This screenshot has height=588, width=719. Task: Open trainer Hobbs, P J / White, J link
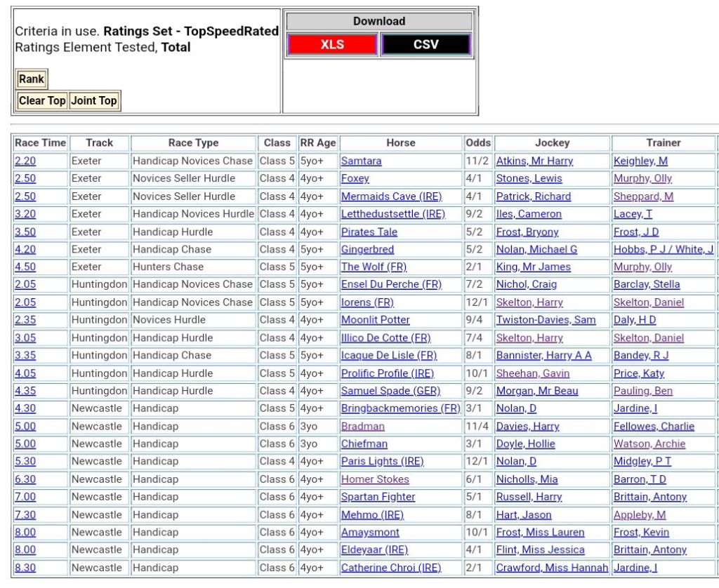click(x=663, y=249)
